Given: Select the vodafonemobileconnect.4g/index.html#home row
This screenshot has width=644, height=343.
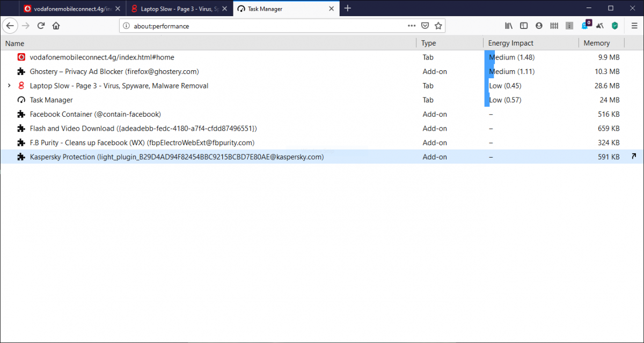Looking at the screenshot, I should [322, 57].
